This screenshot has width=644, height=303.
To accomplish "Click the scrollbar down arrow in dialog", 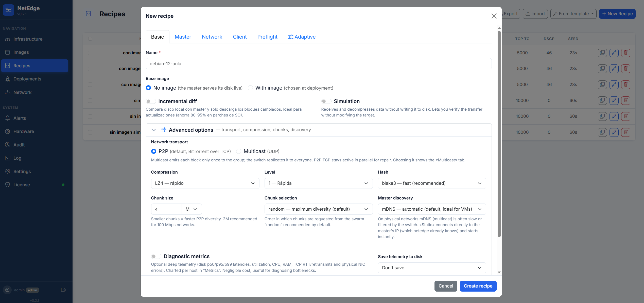I will [x=499, y=272].
